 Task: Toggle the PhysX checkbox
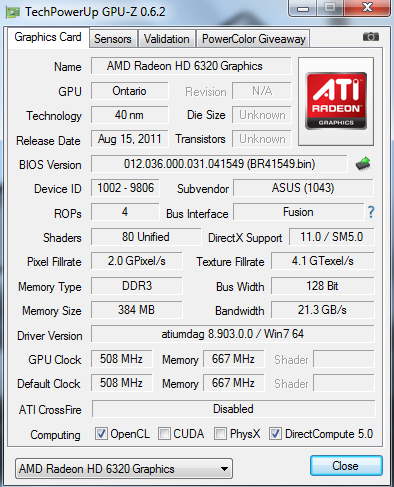220,434
